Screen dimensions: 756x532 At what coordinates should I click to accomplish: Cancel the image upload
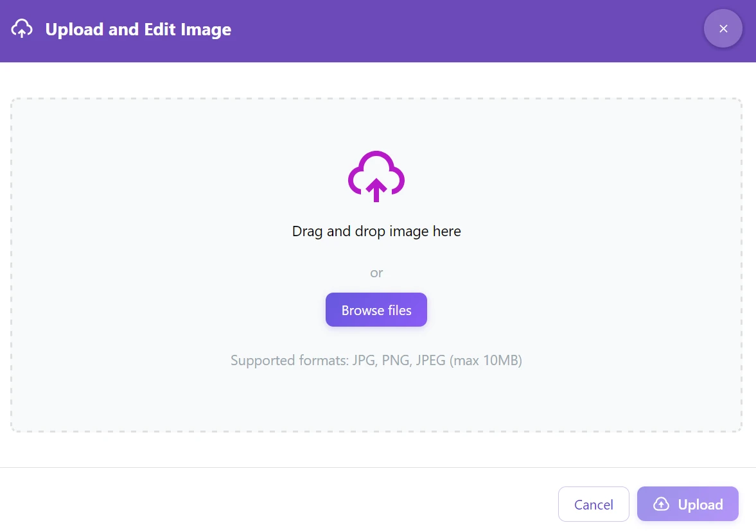point(593,504)
